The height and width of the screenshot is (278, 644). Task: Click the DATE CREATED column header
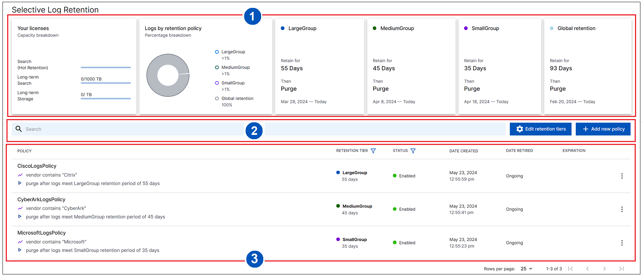tap(464, 151)
